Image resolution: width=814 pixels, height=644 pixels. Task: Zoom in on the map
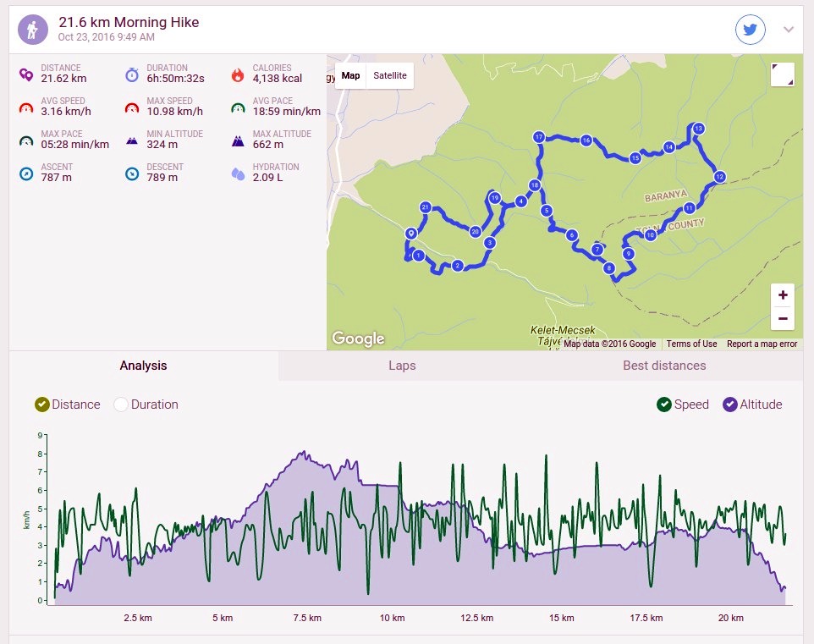pyautogui.click(x=783, y=295)
